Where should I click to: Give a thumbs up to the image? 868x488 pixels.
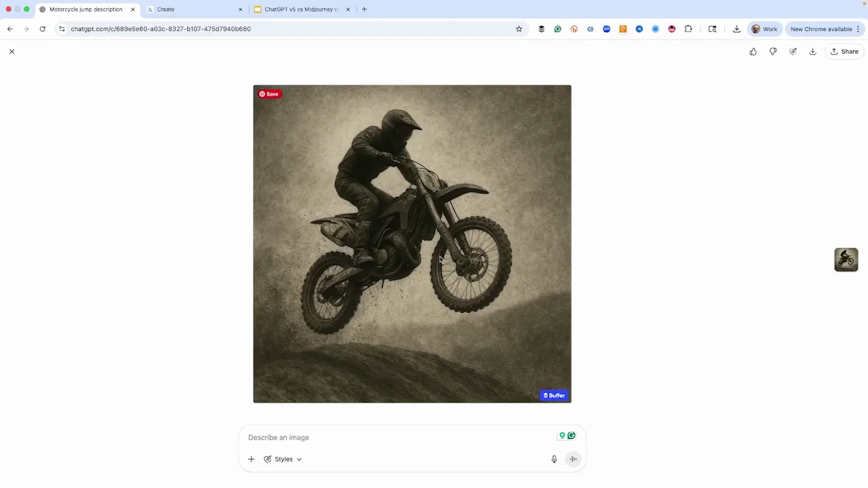tap(753, 51)
